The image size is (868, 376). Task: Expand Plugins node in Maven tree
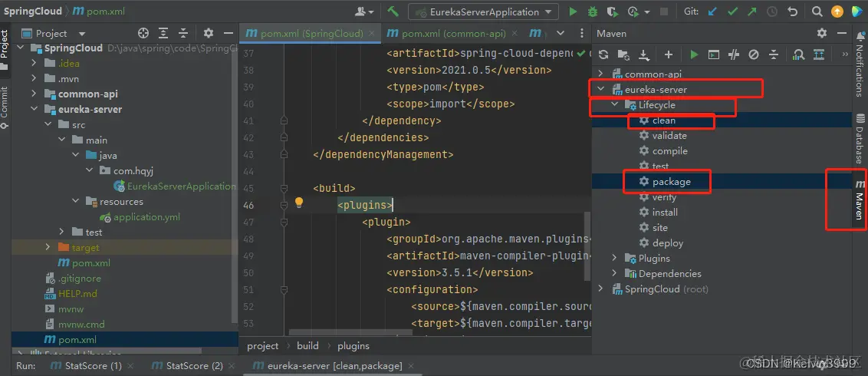(x=614, y=258)
